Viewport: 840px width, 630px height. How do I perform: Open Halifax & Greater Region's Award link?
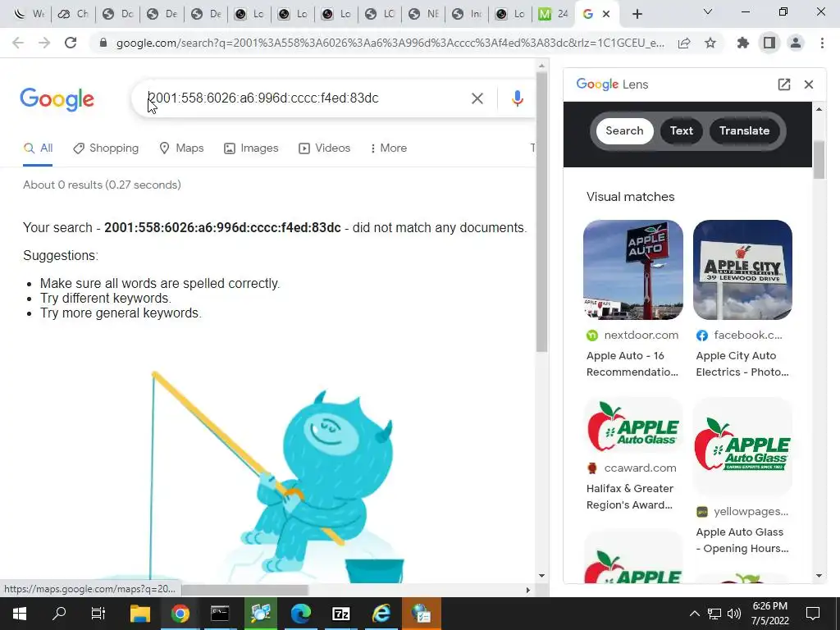coord(629,496)
